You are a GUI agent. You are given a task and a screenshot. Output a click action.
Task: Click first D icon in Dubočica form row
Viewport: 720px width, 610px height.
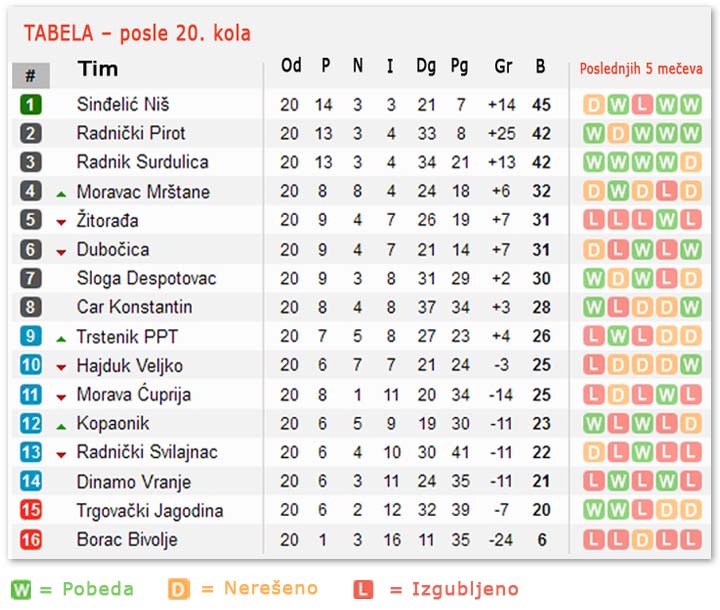point(594,250)
